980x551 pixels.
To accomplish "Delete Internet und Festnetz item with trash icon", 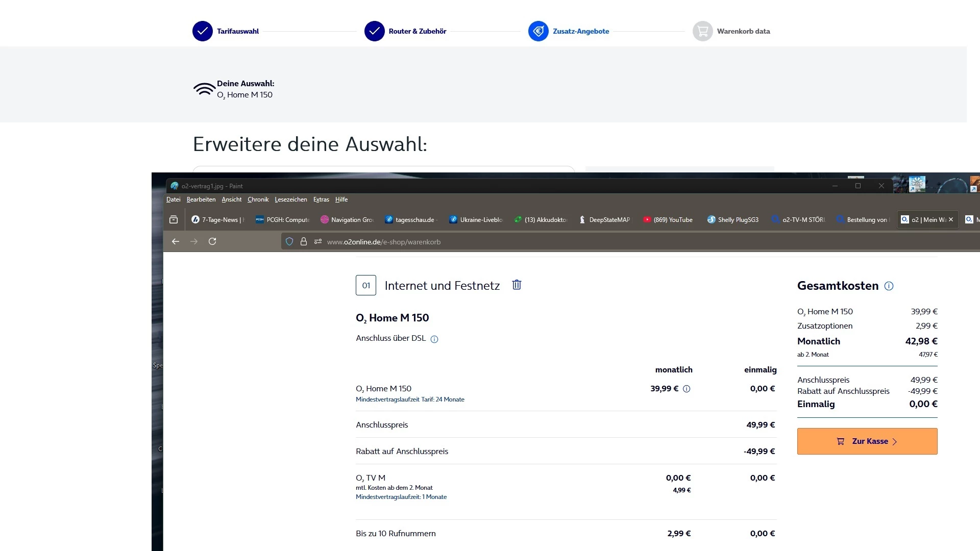I will (x=517, y=285).
